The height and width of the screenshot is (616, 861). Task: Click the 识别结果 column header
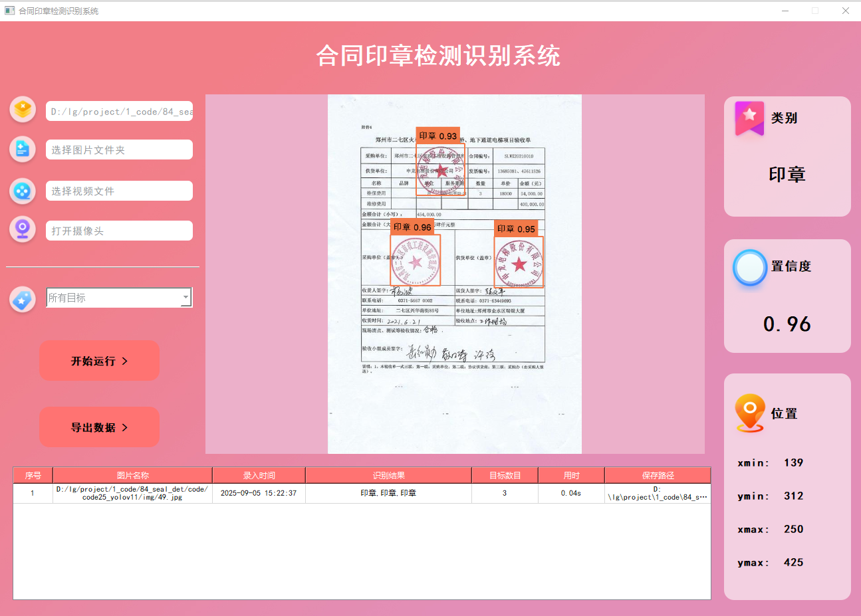[x=389, y=475]
